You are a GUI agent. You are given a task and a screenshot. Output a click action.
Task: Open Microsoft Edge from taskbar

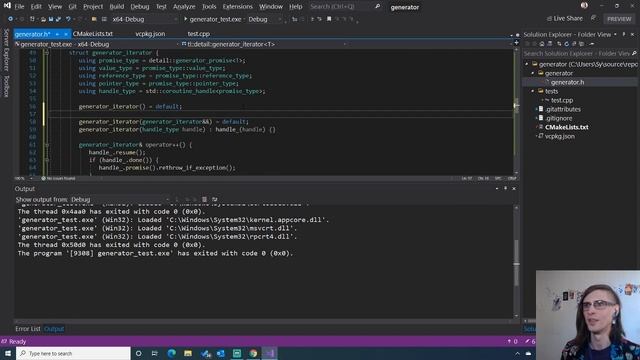click(171, 353)
